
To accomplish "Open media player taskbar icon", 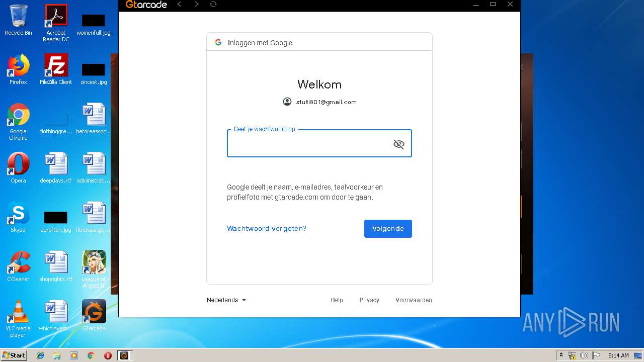I will [x=74, y=355].
